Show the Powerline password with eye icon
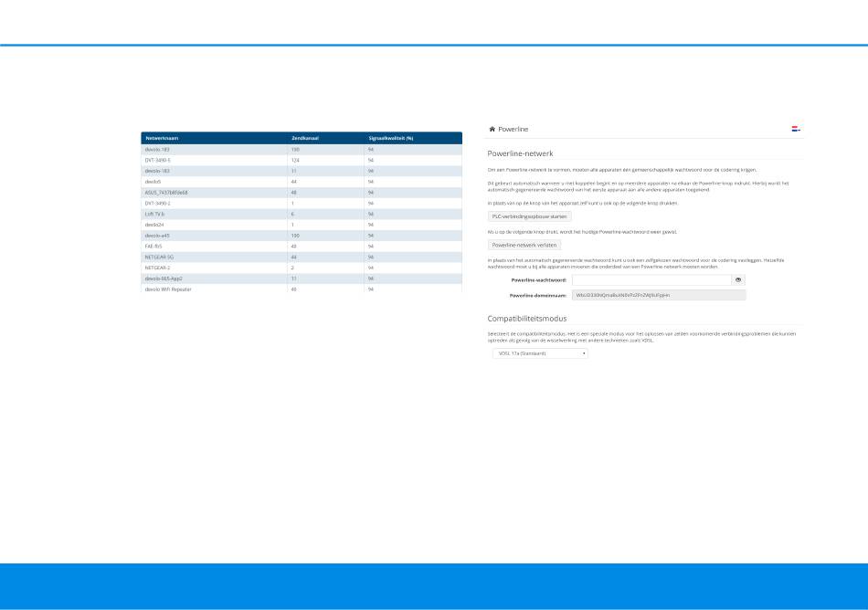The width and height of the screenshot is (868, 610). click(738, 279)
